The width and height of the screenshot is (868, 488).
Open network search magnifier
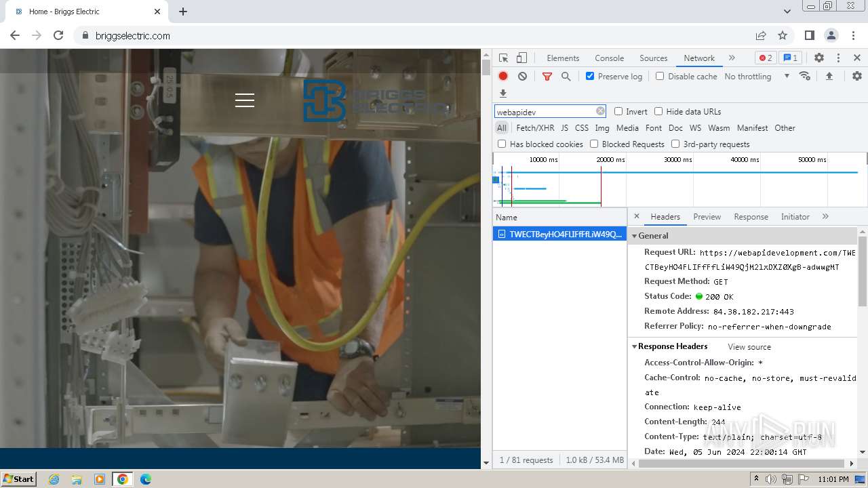tap(566, 77)
